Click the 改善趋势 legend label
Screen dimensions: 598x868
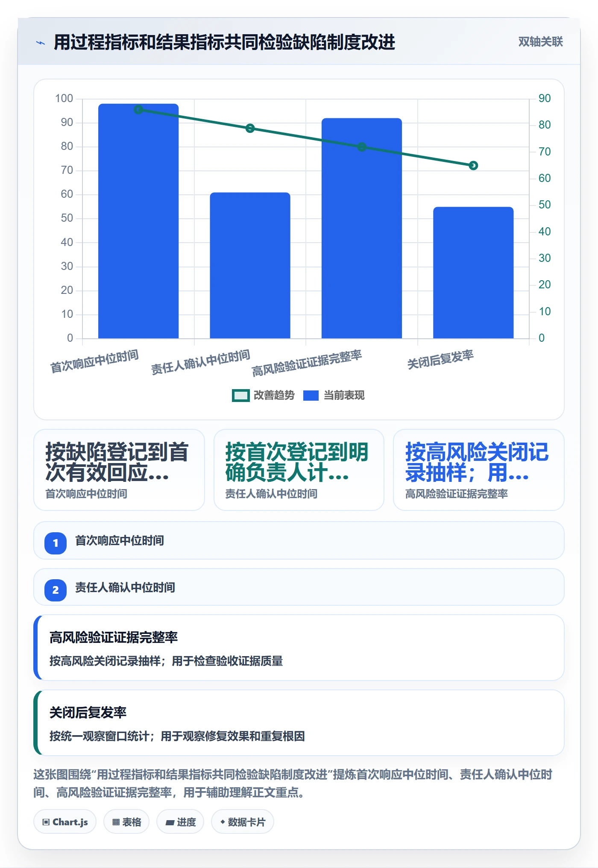point(274,396)
